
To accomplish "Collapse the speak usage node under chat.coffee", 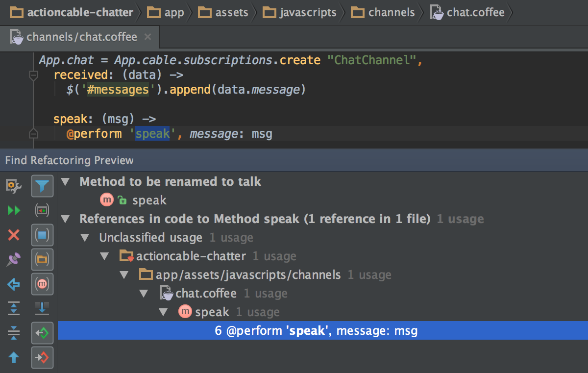I will coord(163,312).
